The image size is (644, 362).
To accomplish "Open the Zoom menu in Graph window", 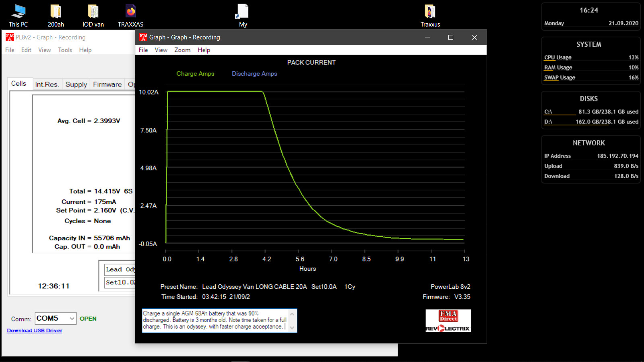I will [x=182, y=50].
